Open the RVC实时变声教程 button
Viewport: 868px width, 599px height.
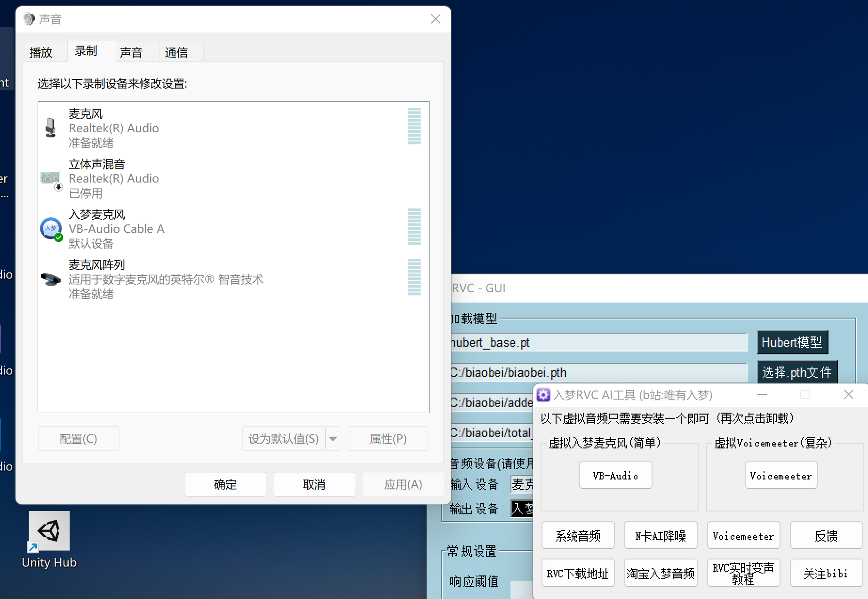743,573
